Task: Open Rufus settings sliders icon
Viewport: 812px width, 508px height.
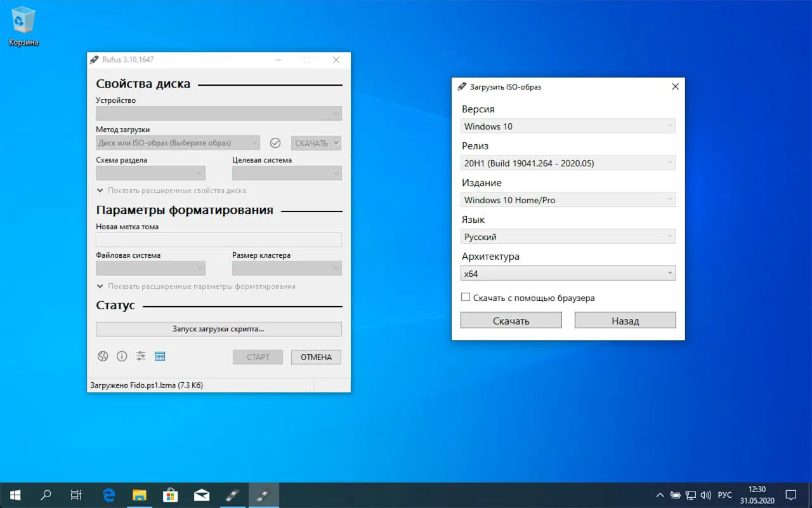Action: [x=141, y=356]
